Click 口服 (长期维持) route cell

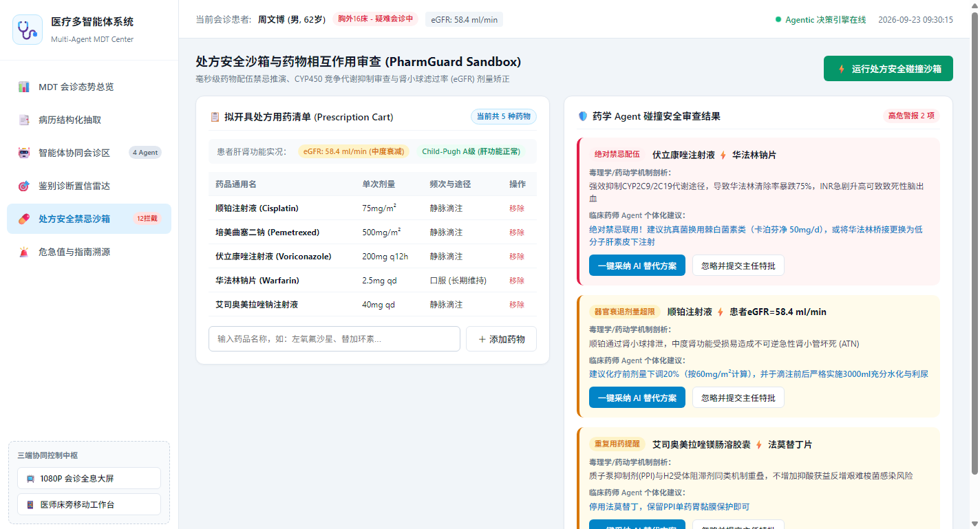[458, 281]
